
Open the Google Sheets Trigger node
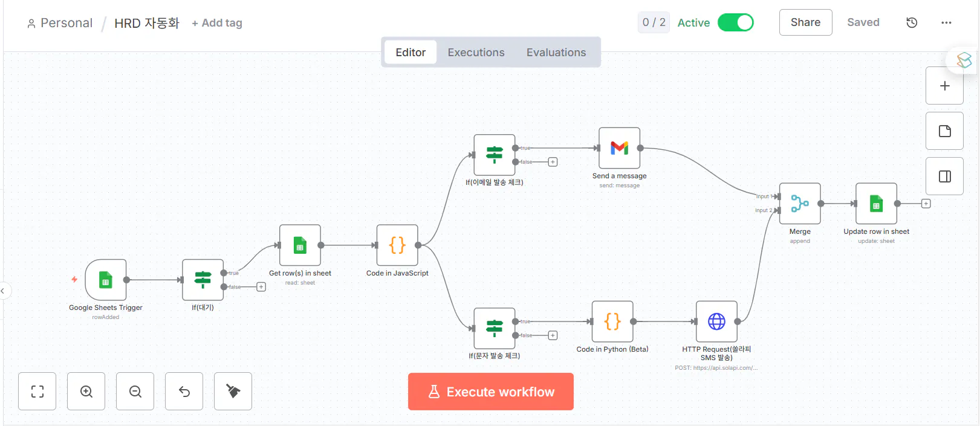coord(106,280)
